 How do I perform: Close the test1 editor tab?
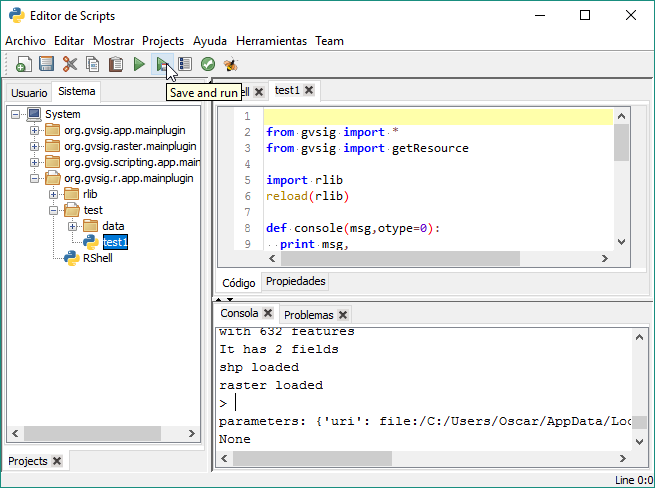tap(309, 90)
